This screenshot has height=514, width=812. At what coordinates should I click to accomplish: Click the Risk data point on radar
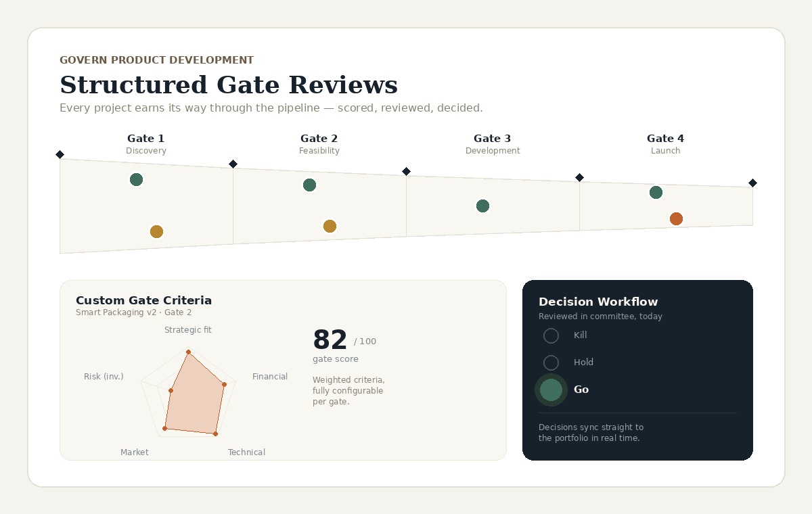coord(171,391)
